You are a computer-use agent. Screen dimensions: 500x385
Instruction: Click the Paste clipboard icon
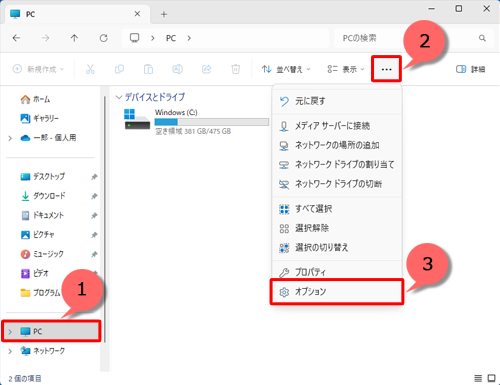coord(148,69)
